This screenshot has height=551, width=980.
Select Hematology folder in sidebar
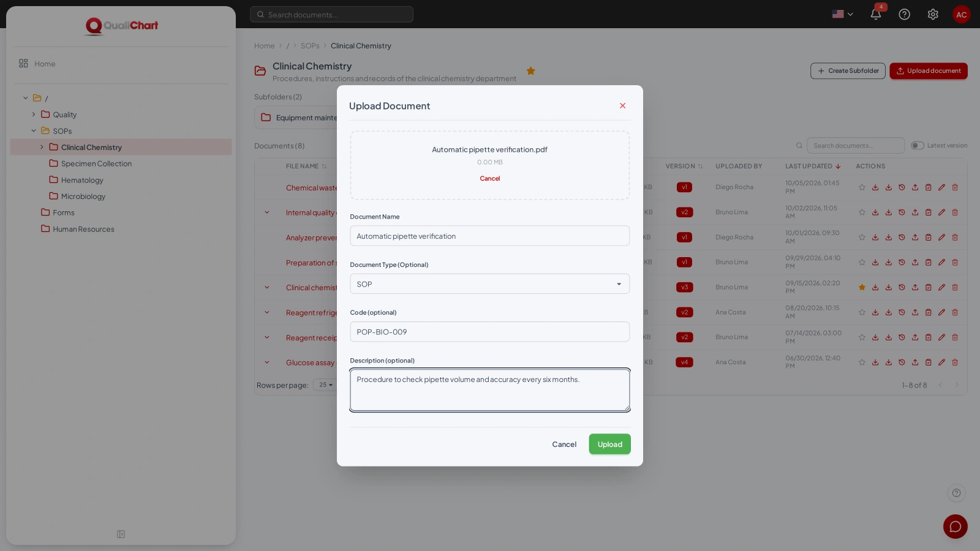[82, 180]
